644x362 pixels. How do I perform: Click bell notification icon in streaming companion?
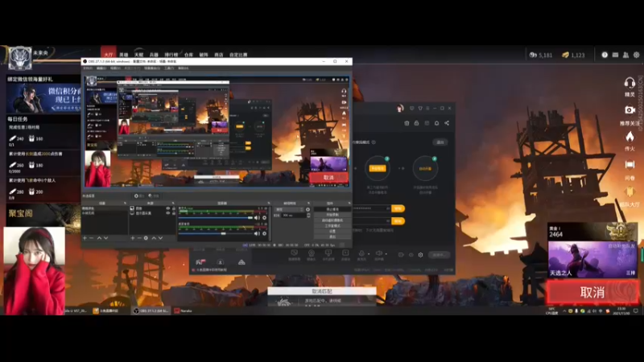click(x=436, y=123)
